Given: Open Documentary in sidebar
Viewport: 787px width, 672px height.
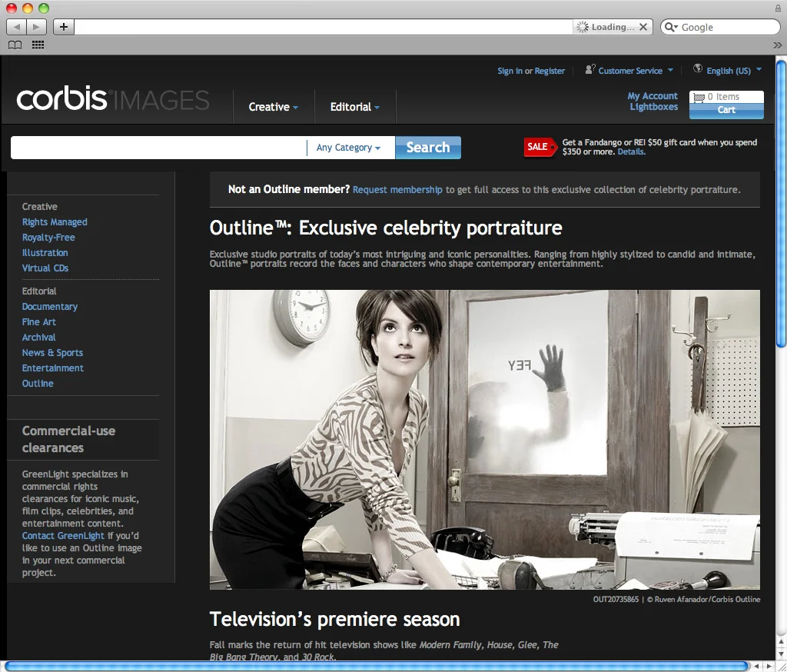Looking at the screenshot, I should (x=50, y=307).
